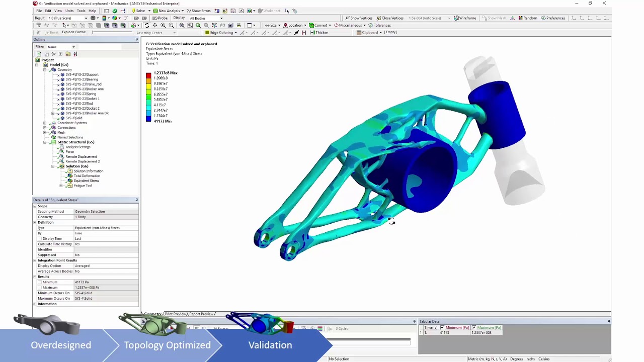The height and width of the screenshot is (362, 644).
Task: Open the Edge Coloring dropdown
Action: pos(236,32)
